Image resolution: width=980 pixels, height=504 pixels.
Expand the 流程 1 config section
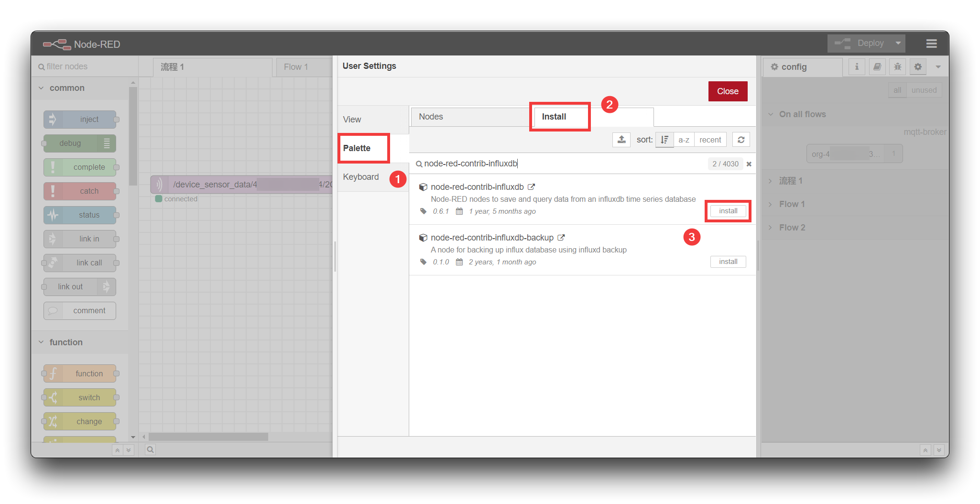coord(855,181)
